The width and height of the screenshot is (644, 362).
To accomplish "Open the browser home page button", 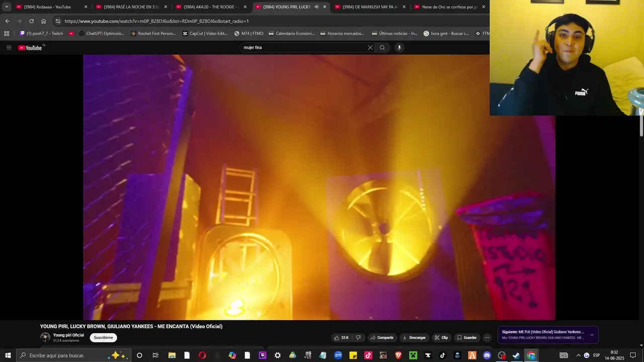I will (x=43, y=21).
